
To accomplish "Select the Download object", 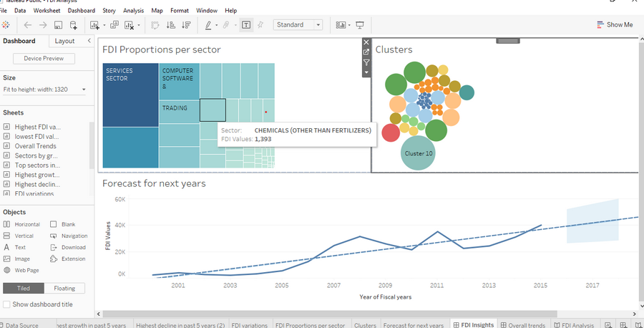I will coord(68,248).
